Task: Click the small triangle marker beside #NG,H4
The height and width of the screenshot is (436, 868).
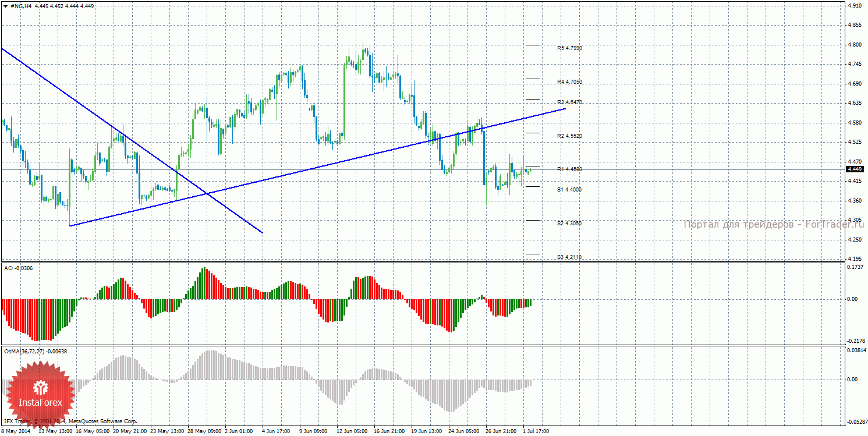Action: click(x=5, y=6)
